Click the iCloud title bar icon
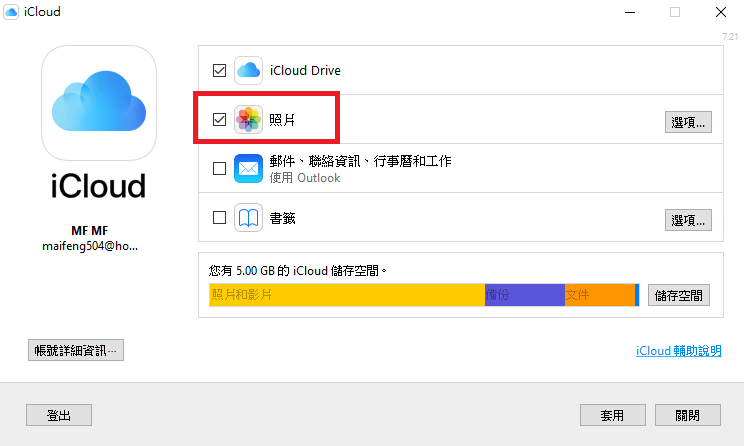This screenshot has width=744, height=446. point(11,12)
